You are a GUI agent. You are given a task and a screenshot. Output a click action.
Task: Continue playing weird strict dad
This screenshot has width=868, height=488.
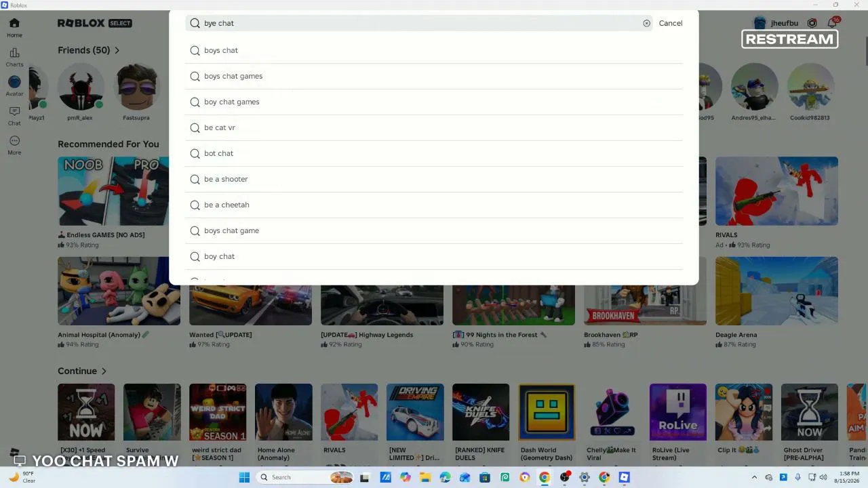tap(218, 412)
